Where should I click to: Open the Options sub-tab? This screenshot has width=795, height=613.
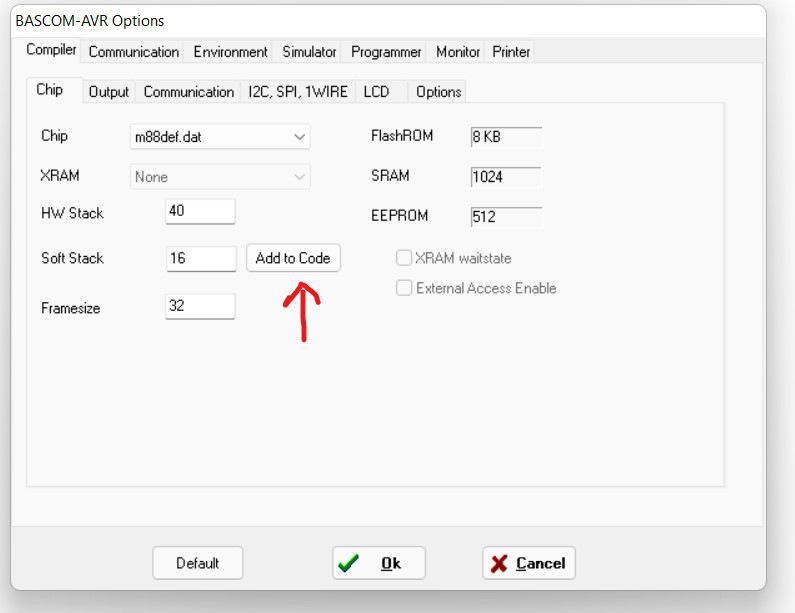(439, 92)
